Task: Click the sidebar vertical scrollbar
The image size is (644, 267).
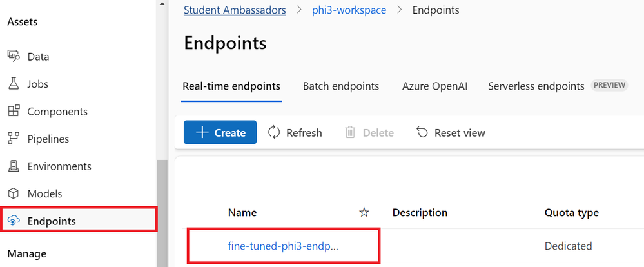Action: 162,213
